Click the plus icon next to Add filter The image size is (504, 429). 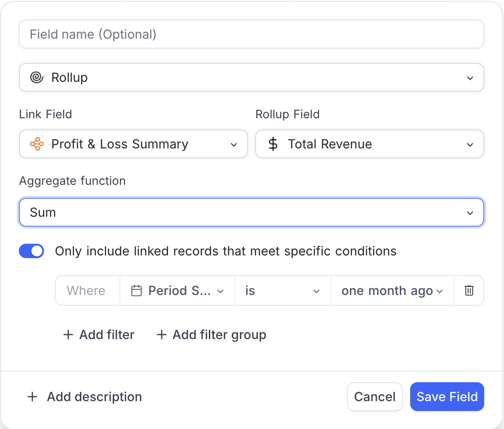tap(68, 335)
